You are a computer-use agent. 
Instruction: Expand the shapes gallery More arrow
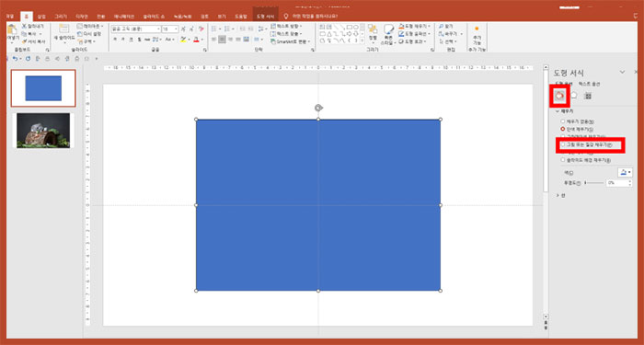point(362,41)
